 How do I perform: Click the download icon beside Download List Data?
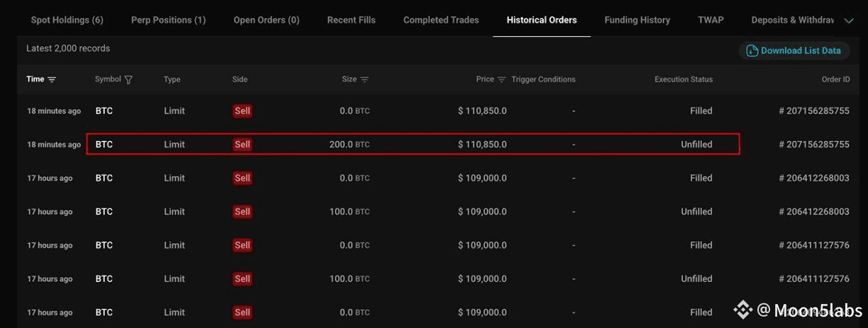(x=752, y=51)
